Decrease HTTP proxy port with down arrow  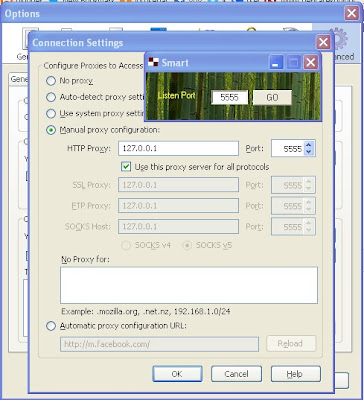click(x=309, y=152)
